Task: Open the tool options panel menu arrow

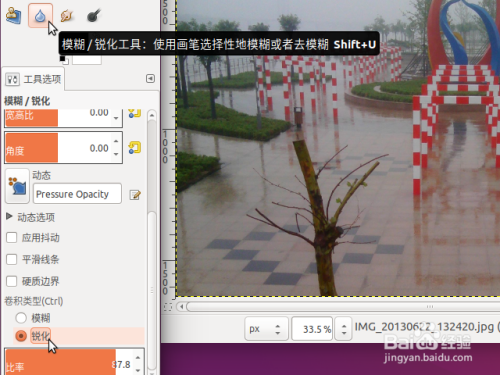Action: coord(150,79)
